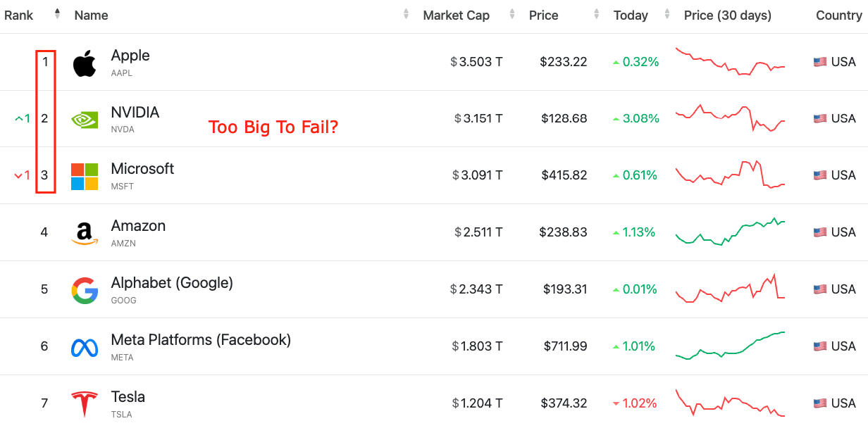The width and height of the screenshot is (868, 428).
Task: Click the Tesla logo icon
Action: coord(84,403)
